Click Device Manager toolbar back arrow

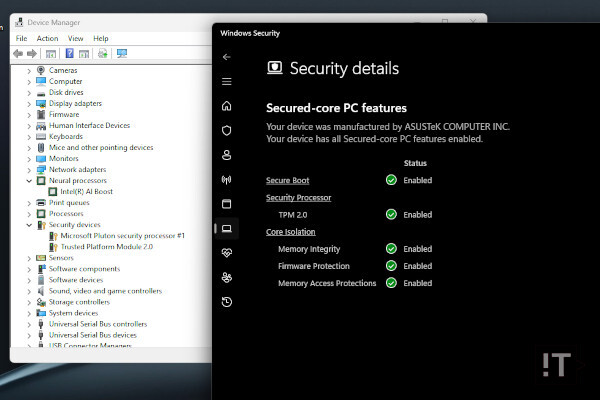(19, 53)
